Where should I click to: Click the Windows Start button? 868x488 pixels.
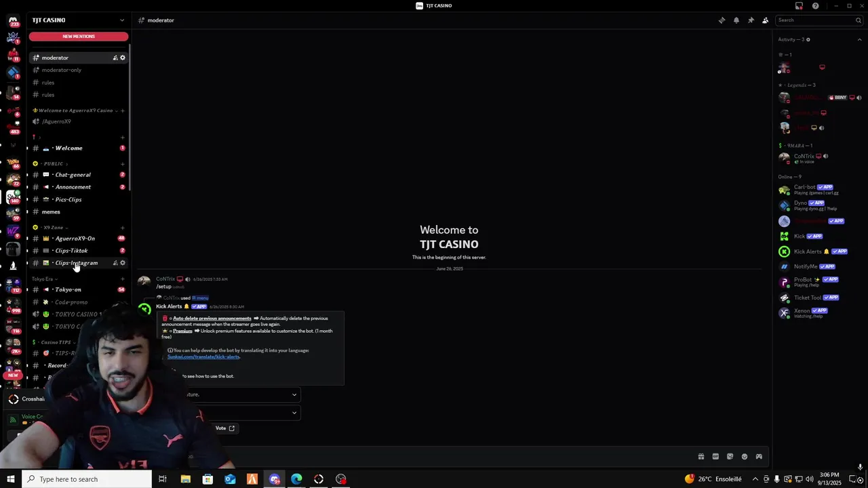point(10,479)
